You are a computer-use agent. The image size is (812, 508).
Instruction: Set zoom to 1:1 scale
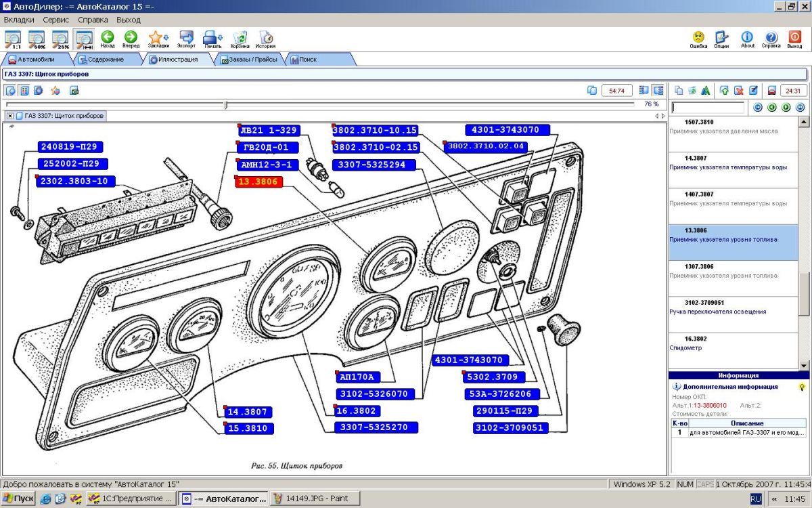click(x=13, y=39)
